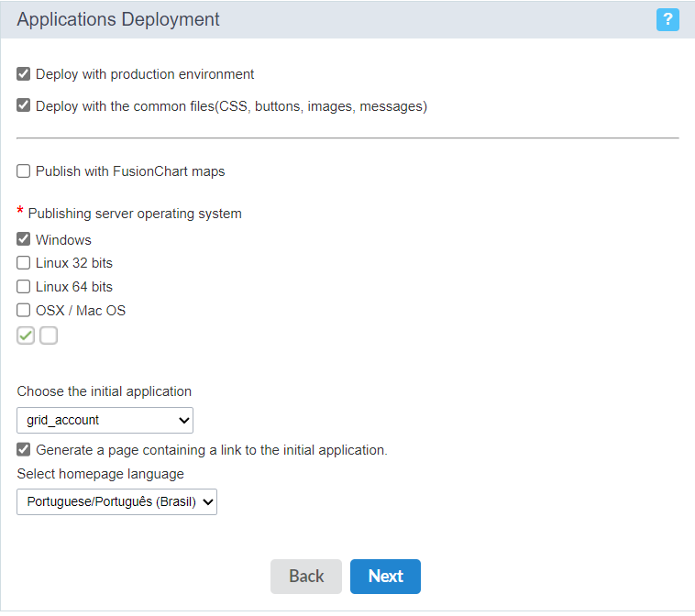Return to previous step with Back

pyautogui.click(x=306, y=576)
